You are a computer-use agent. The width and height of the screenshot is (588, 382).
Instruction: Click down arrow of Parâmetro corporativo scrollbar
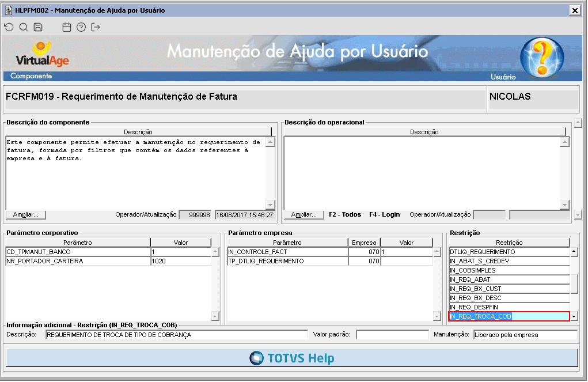coord(215,316)
